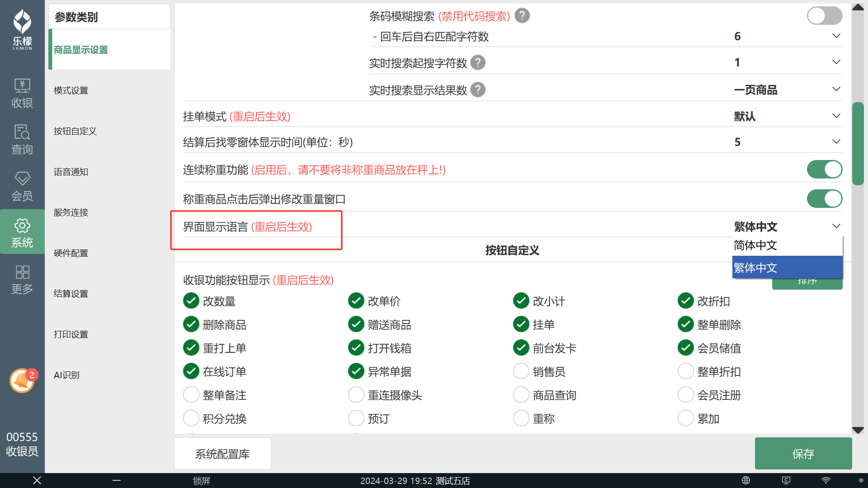Image resolution: width=868 pixels, height=488 pixels.
Task: Show help for 实时搜索显示结果数
Action: pyautogui.click(x=478, y=89)
